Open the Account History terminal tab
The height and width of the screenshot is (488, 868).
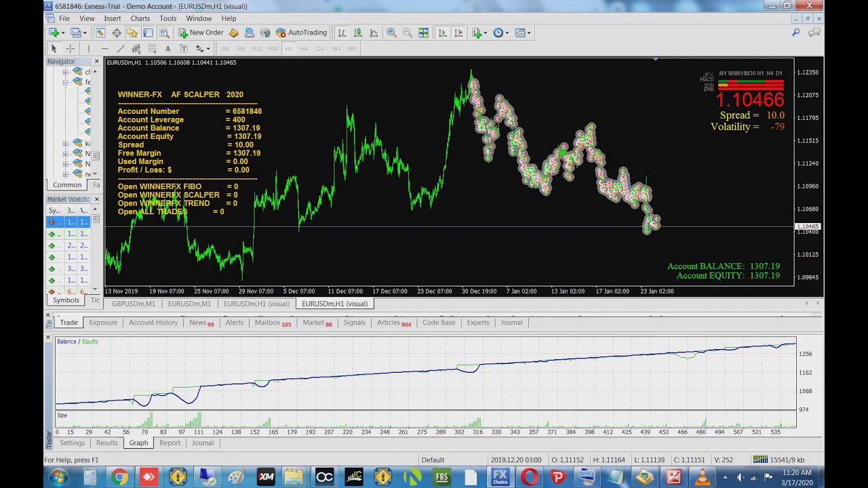153,323
